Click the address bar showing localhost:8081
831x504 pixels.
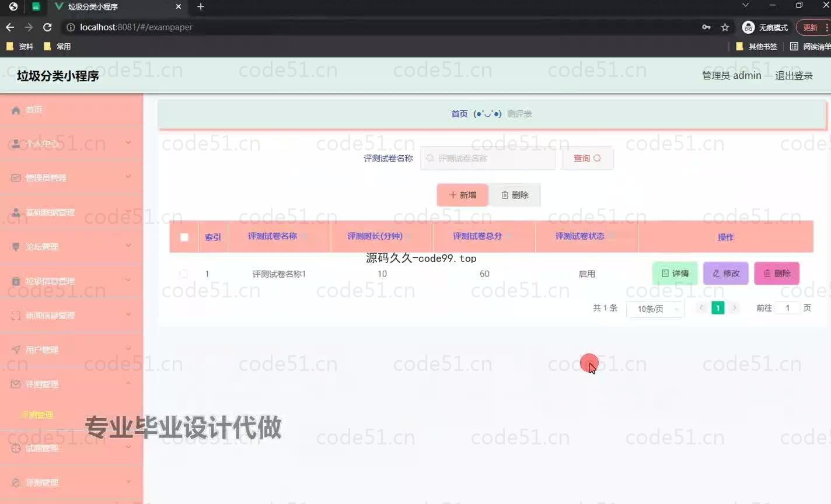click(x=379, y=27)
